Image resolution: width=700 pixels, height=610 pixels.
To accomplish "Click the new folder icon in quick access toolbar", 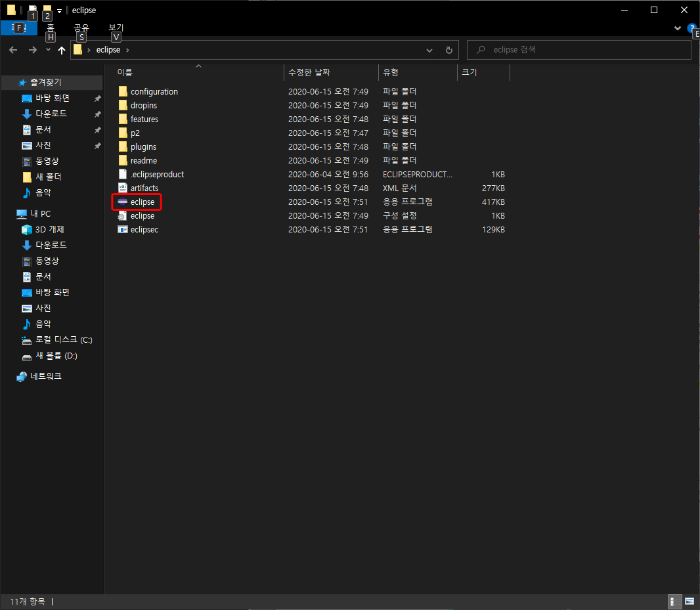I will (47, 9).
